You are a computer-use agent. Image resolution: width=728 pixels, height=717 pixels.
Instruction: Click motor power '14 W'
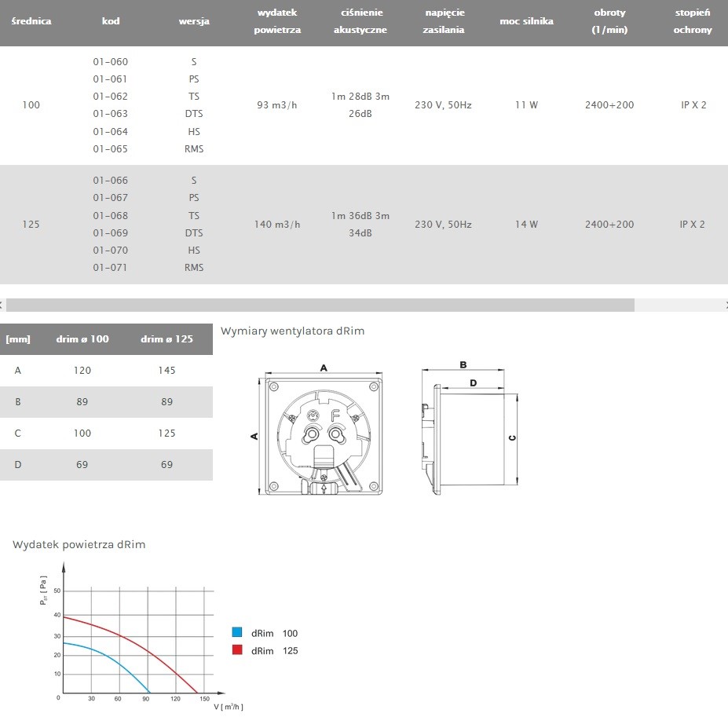point(526,225)
